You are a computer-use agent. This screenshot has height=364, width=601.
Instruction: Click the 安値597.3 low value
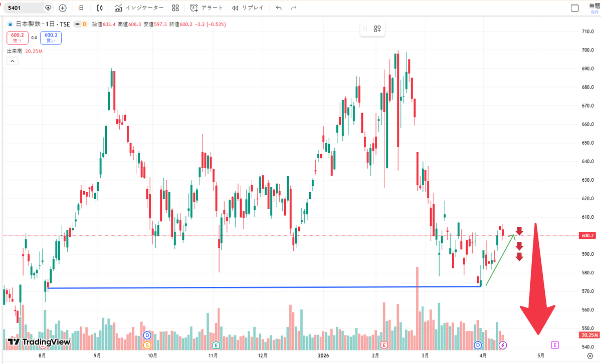[155, 24]
